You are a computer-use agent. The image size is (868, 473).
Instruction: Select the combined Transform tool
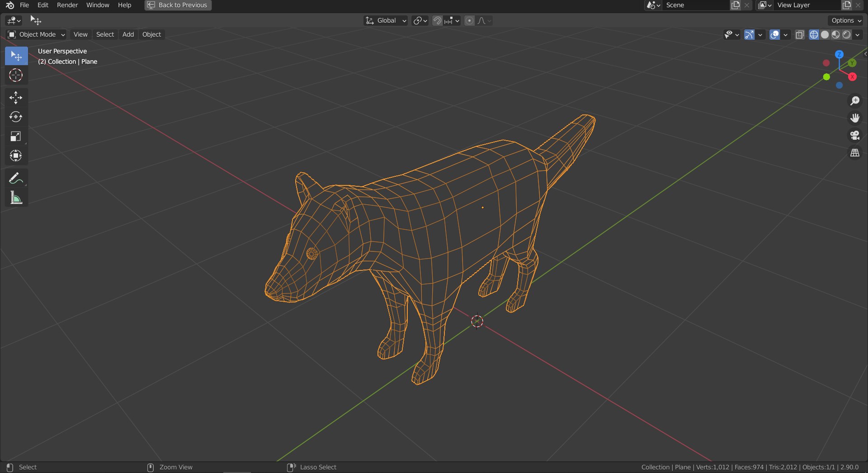(x=16, y=156)
